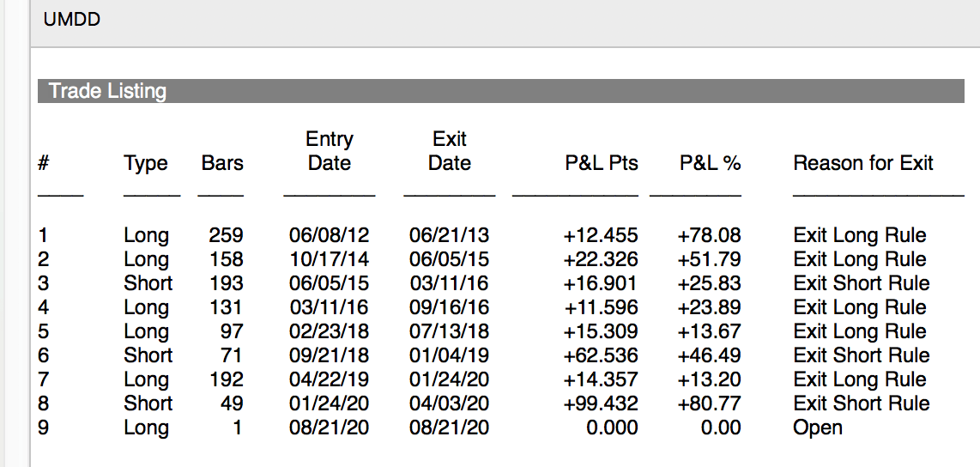Click the Reason for Exit column header
Image resolution: width=980 pixels, height=467 pixels.
click(x=863, y=163)
